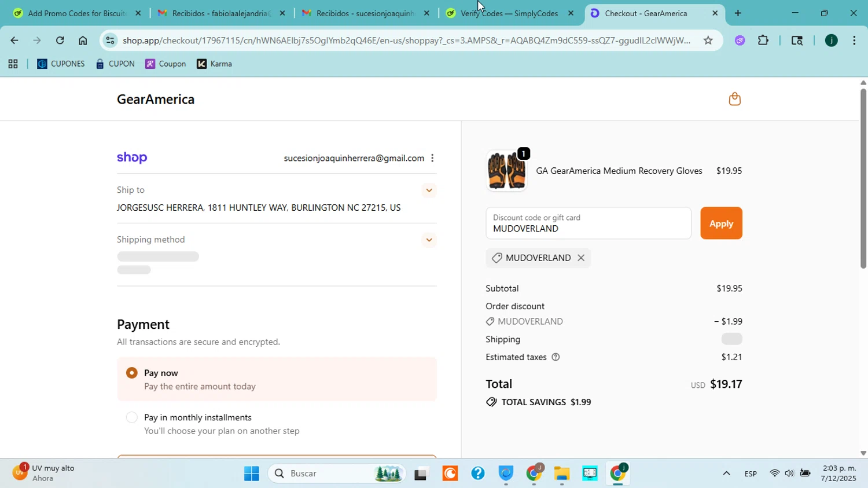Open the taskbar Buscar search box
This screenshot has width=868, height=488.
tap(337, 474)
